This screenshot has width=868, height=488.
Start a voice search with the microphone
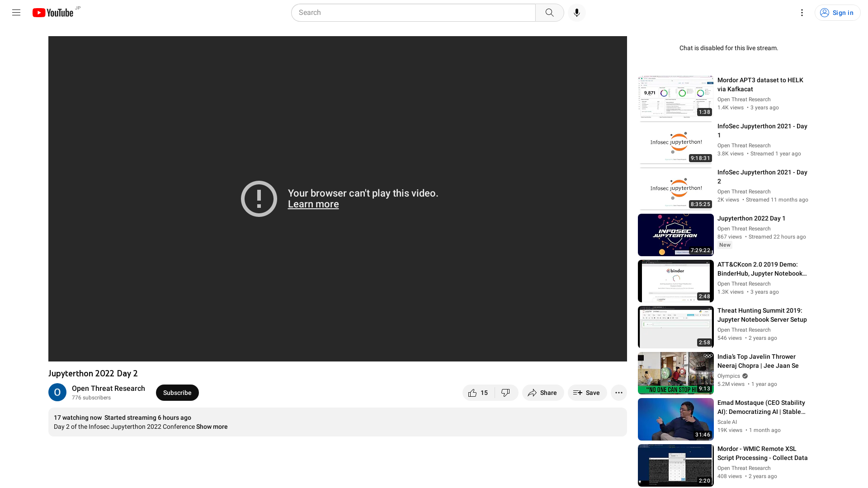(x=576, y=12)
